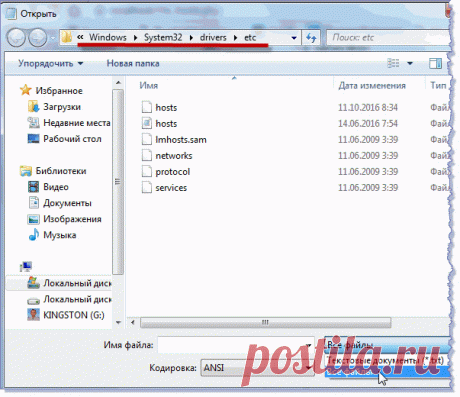This screenshot has width=460, height=397.
Task: Click the Computer icon in navigation pane
Action: pyautogui.click(x=26, y=266)
